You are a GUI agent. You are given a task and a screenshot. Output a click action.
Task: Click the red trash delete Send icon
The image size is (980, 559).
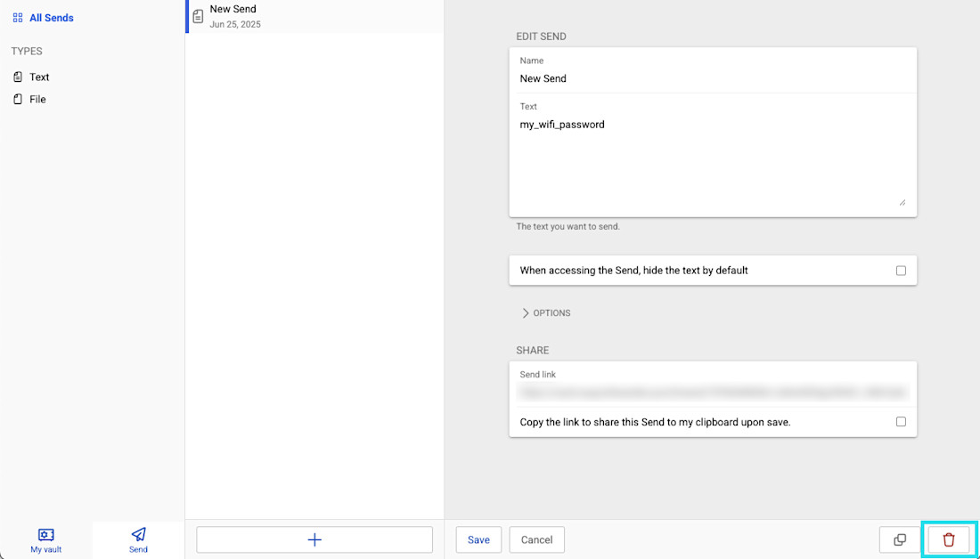pyautogui.click(x=949, y=539)
